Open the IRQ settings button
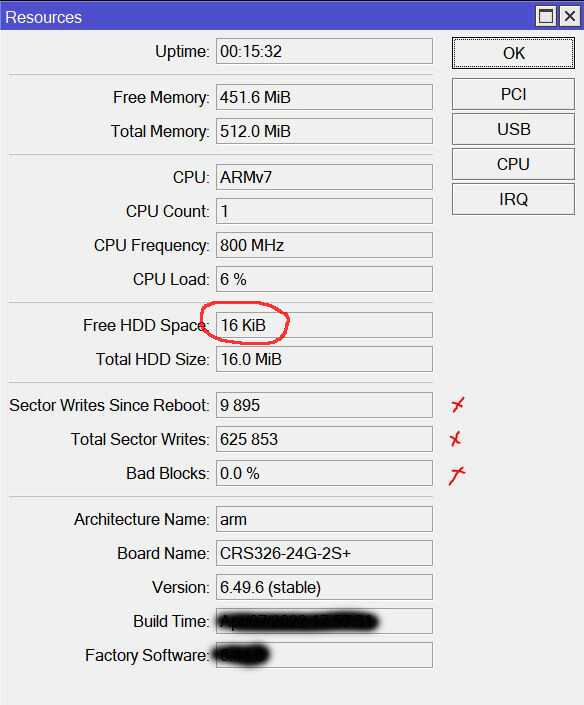The image size is (584, 705). click(513, 199)
